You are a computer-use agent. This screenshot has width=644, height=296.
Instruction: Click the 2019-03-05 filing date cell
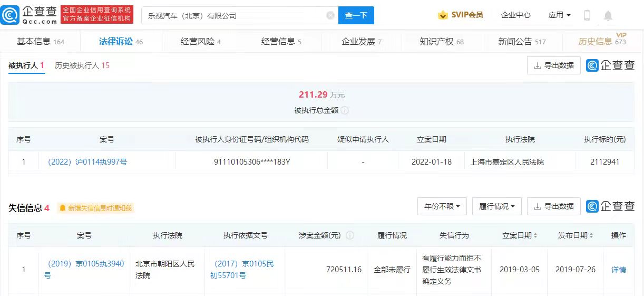pos(520,270)
